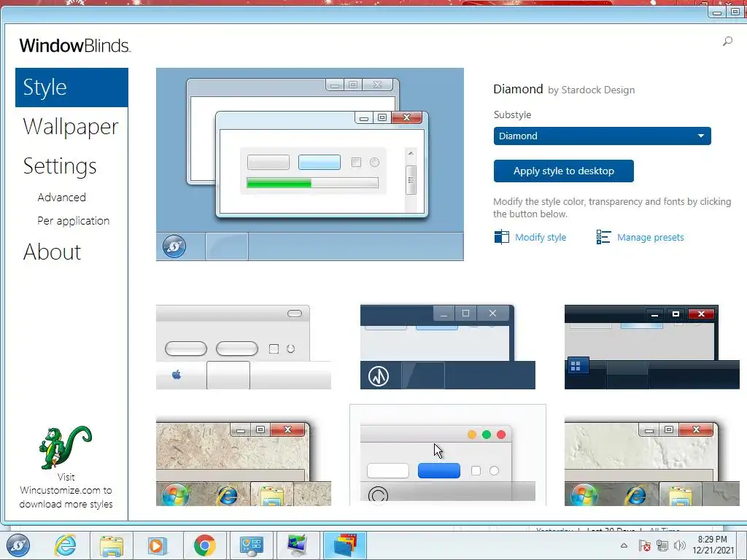Switch to the WindowBlinds taskbar icon
Screen dimensions: 747x560
point(345,545)
